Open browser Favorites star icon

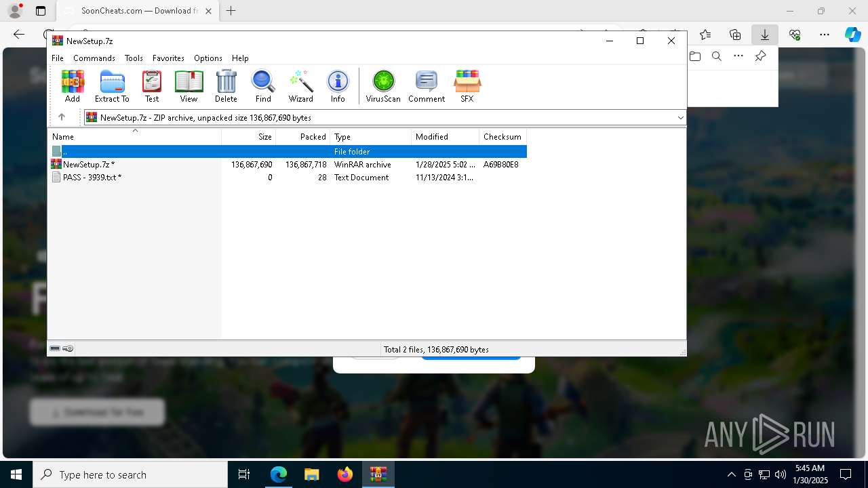pyautogui.click(x=705, y=35)
